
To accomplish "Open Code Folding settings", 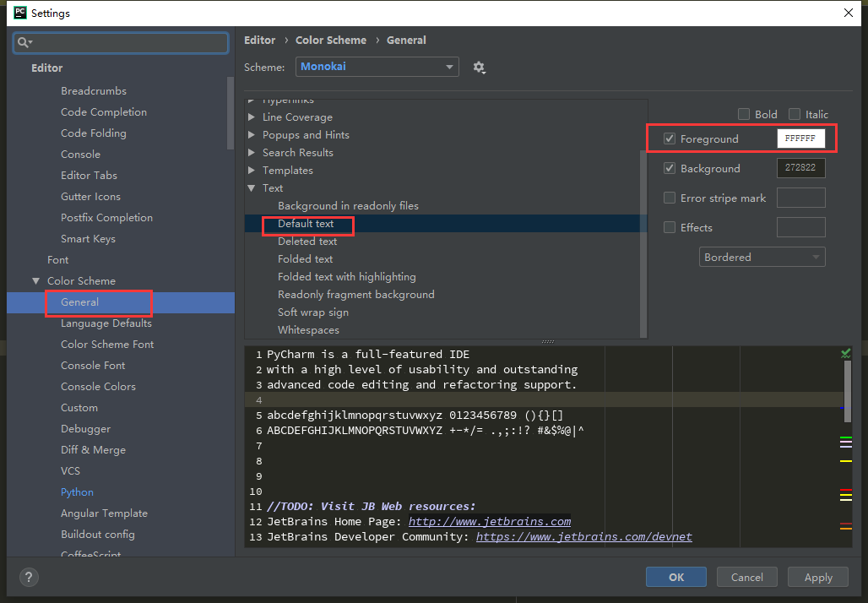I will (x=94, y=133).
